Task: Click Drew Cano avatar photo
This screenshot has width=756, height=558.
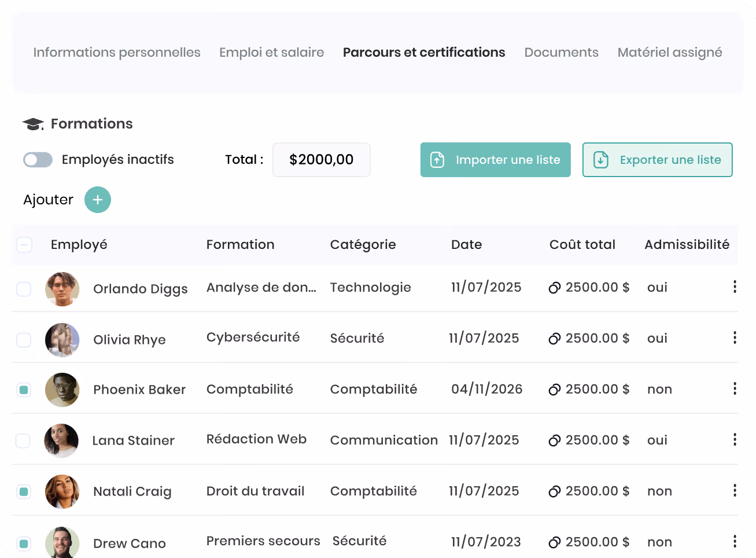Action: [x=62, y=542]
